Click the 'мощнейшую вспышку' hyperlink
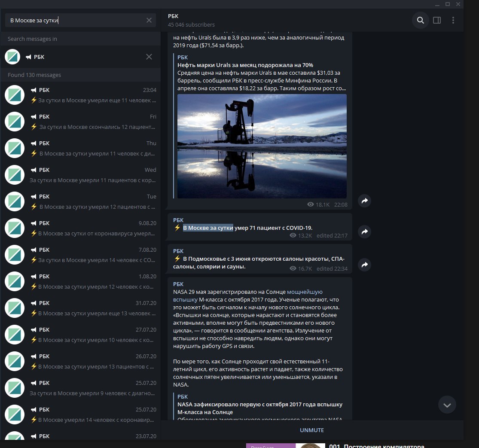 305,292
